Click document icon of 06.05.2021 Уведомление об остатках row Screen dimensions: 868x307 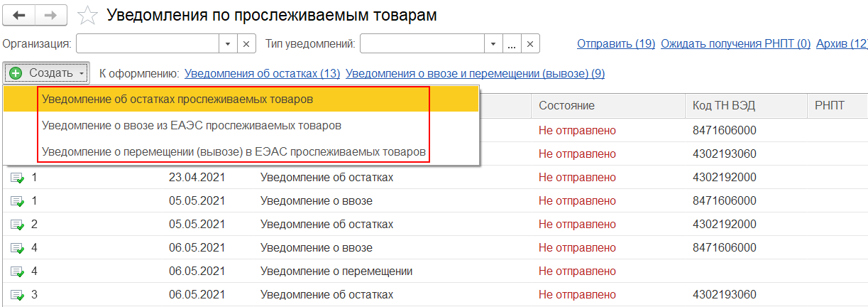point(17,295)
